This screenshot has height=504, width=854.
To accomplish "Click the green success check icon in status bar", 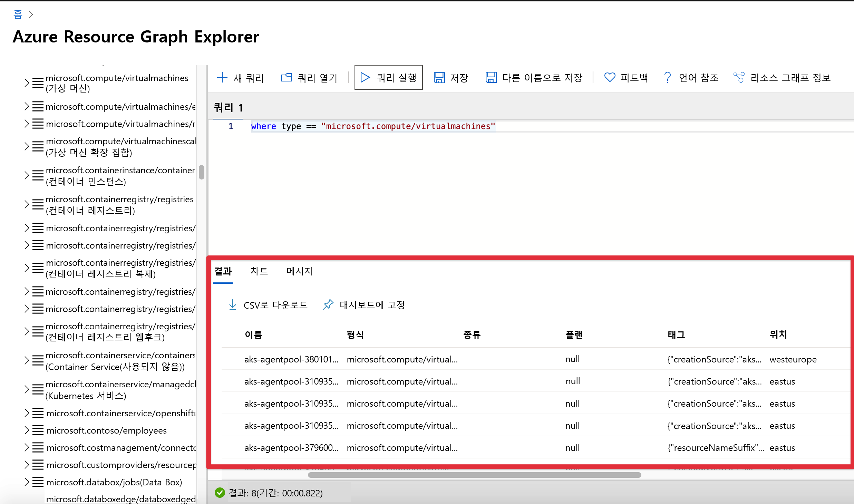I will (x=220, y=493).
